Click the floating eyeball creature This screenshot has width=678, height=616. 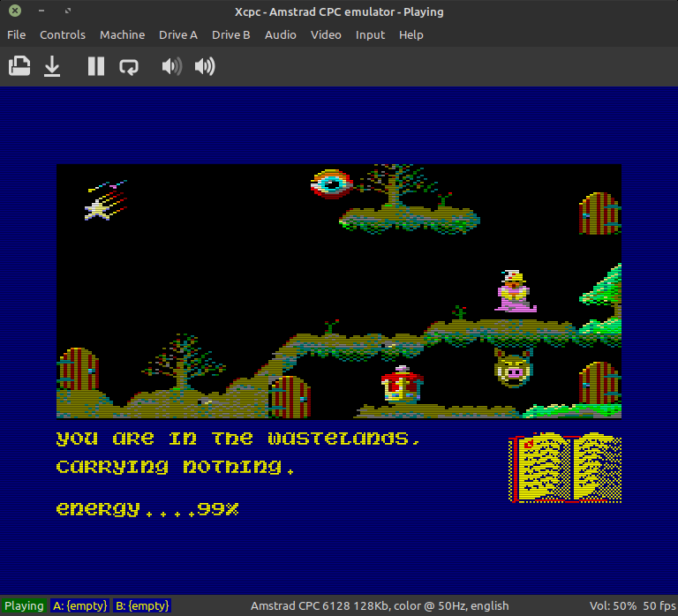click(x=332, y=184)
